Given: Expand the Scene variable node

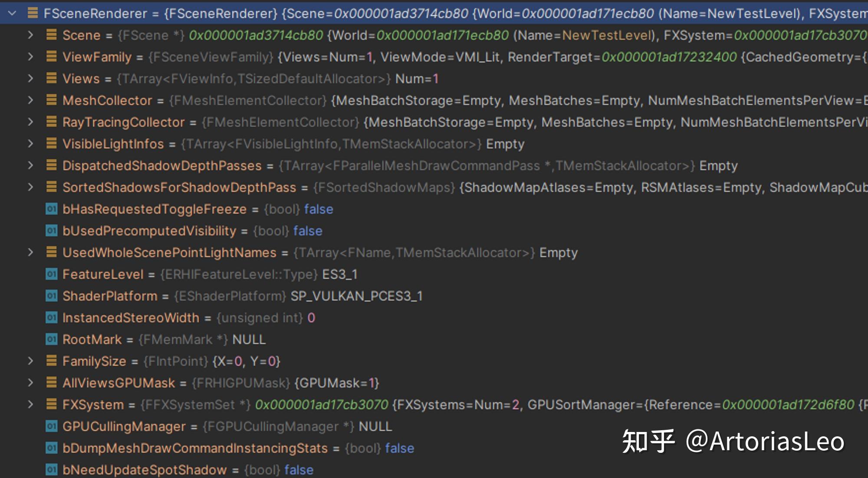Looking at the screenshot, I should pos(30,35).
